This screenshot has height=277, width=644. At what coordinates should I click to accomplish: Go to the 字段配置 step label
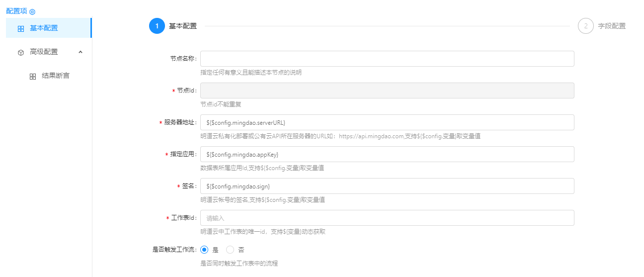612,26
